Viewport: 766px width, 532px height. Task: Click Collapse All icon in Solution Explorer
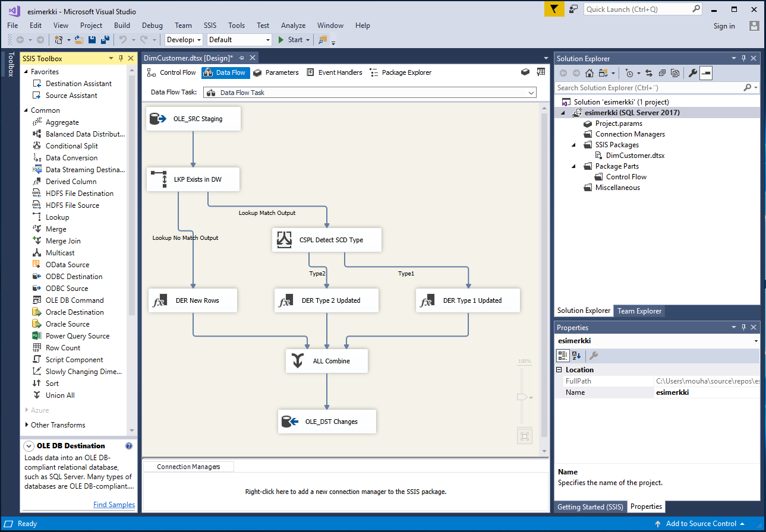coord(661,73)
